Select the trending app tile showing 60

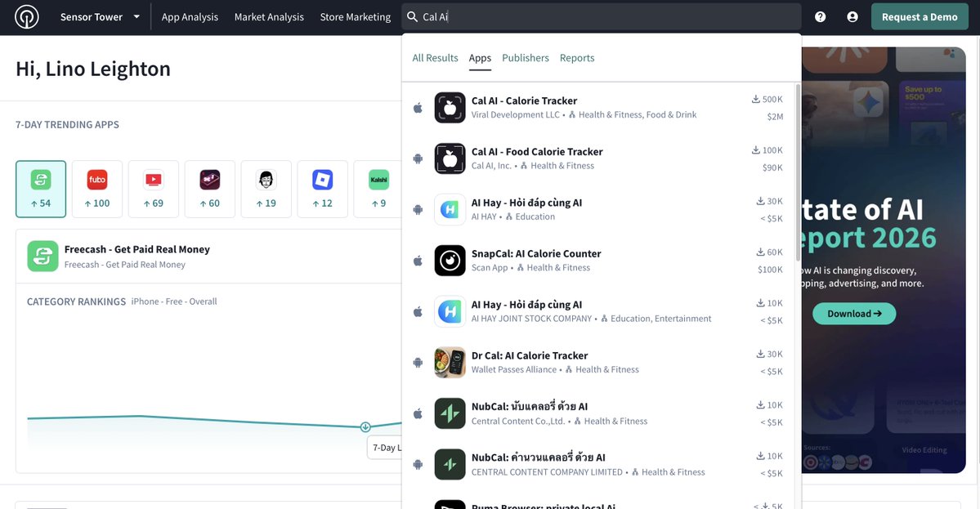click(x=209, y=189)
